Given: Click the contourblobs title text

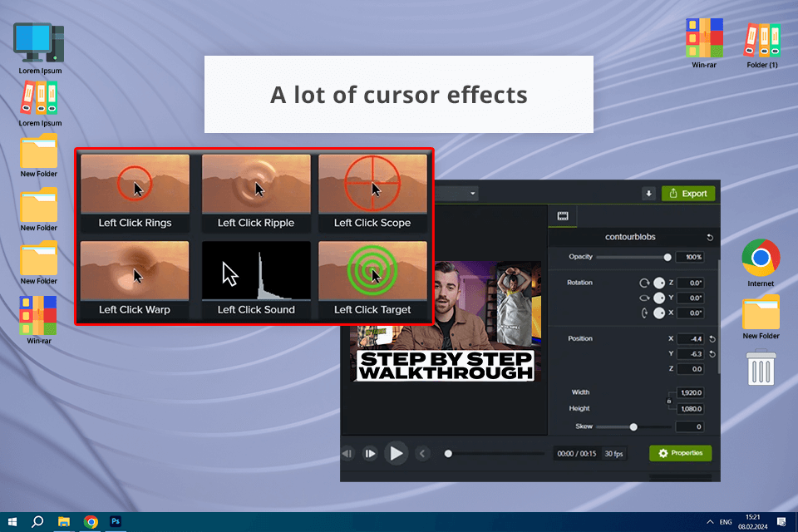Looking at the screenshot, I should (x=630, y=237).
